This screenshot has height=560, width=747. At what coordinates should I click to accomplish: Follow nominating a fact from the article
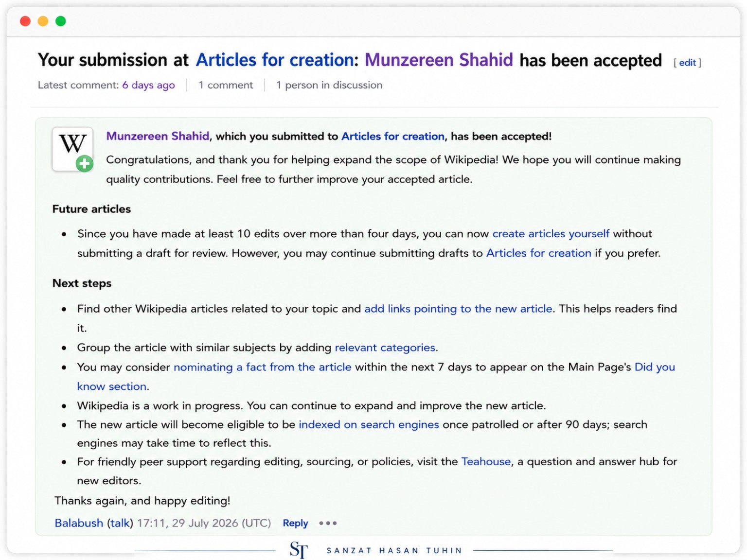tap(262, 367)
